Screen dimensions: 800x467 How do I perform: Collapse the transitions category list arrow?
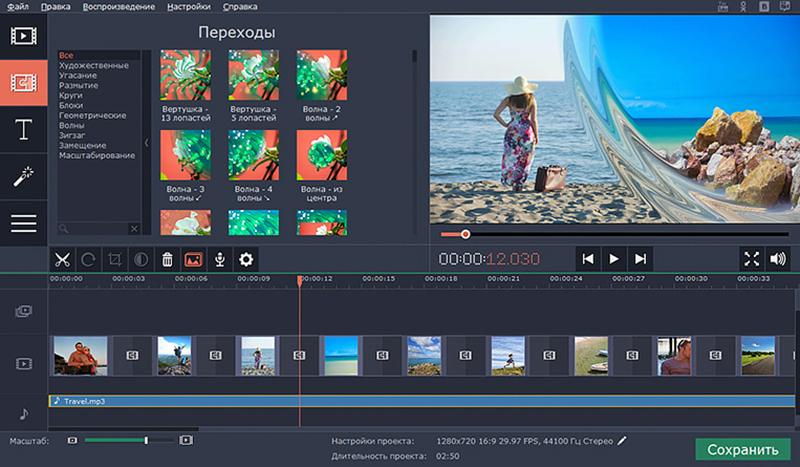tap(148, 143)
